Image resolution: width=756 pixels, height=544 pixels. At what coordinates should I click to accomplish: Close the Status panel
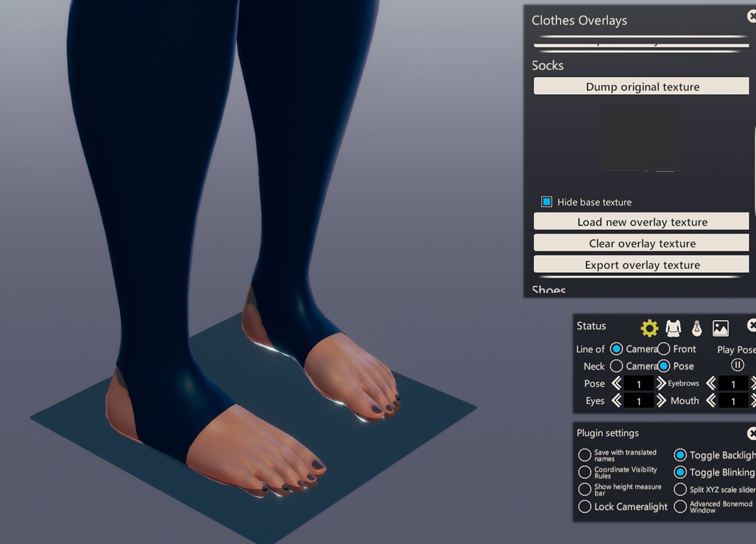pyautogui.click(x=751, y=326)
